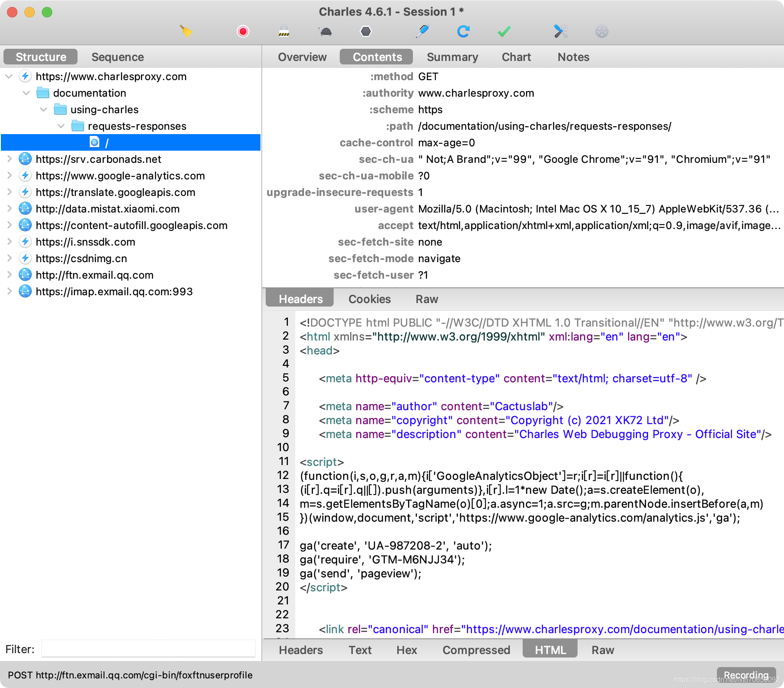
Task: Click the globe icon beside ftn.exmail.qq.com
Action: pos(25,275)
